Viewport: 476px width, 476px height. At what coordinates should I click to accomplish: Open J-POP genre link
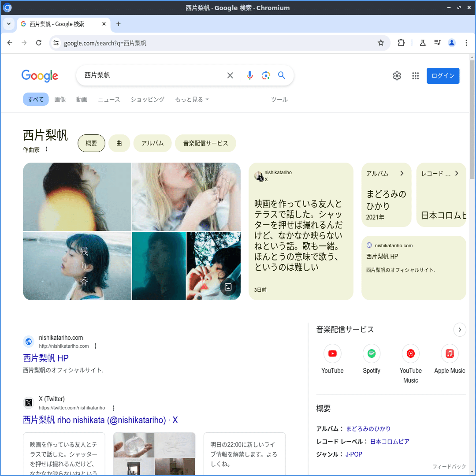click(x=354, y=454)
